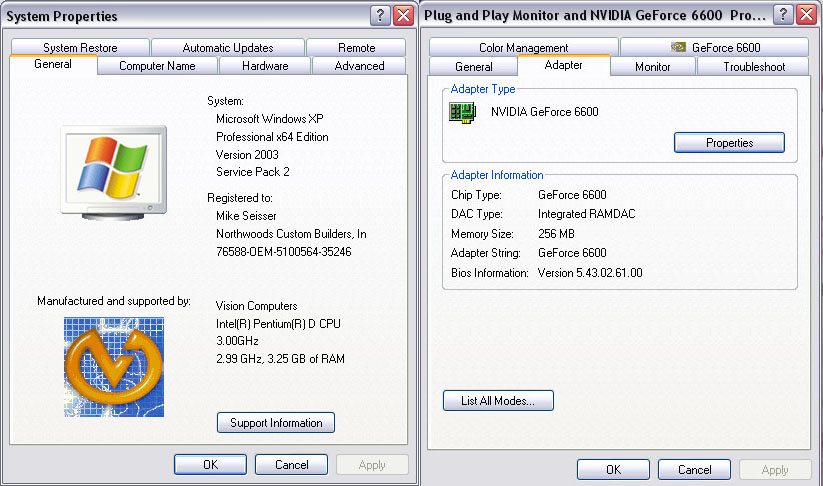Click the 'Vision Computers' manufacturer text

(x=256, y=306)
